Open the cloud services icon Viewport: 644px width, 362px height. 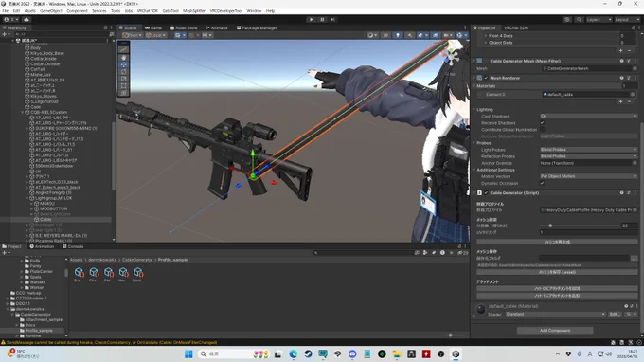pyautogui.click(x=27, y=19)
